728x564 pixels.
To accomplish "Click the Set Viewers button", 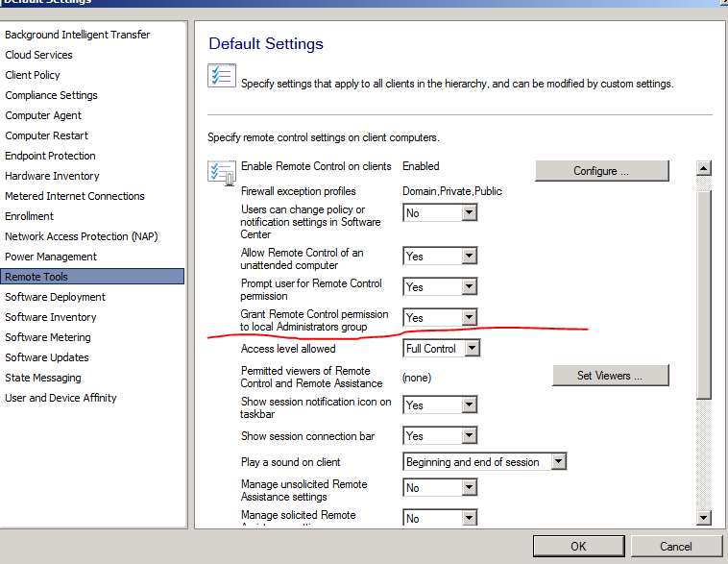I will [610, 376].
